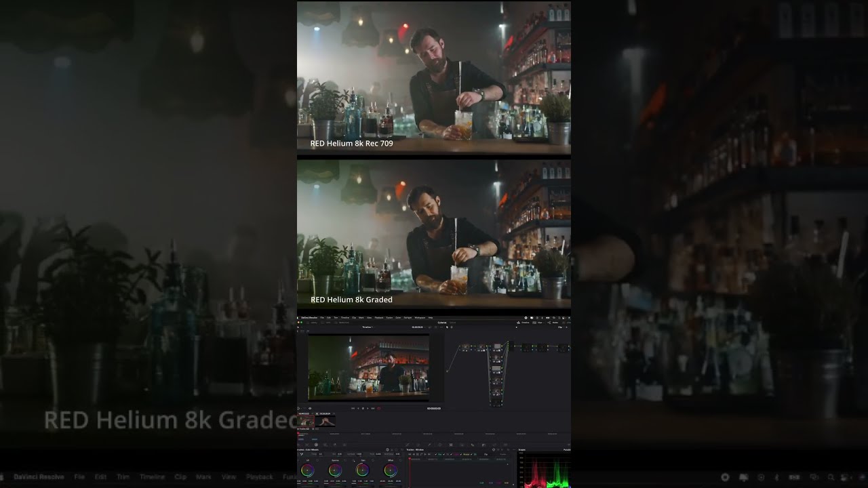Image resolution: width=868 pixels, height=488 pixels.
Task: Click the Lift color wheel
Action: click(307, 470)
